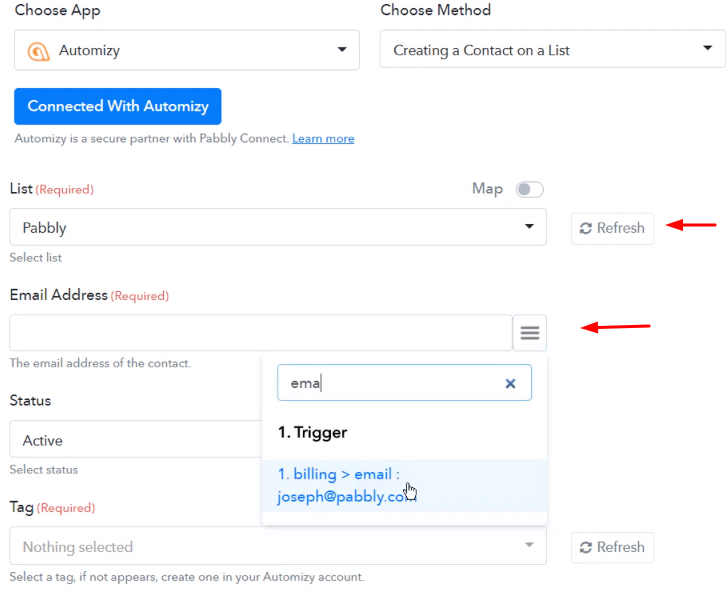The image size is (726, 602).
Task: Open the Email Address mapping menu icon
Action: 530,332
